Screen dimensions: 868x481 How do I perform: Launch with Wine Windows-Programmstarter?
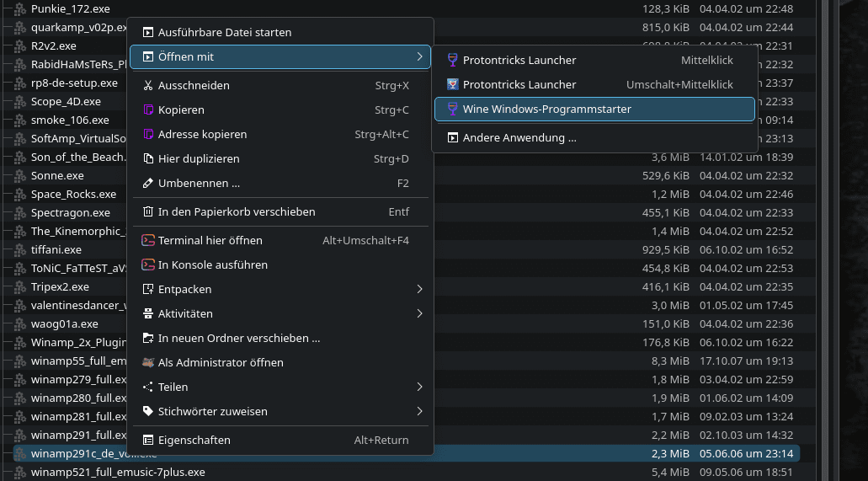click(594, 110)
